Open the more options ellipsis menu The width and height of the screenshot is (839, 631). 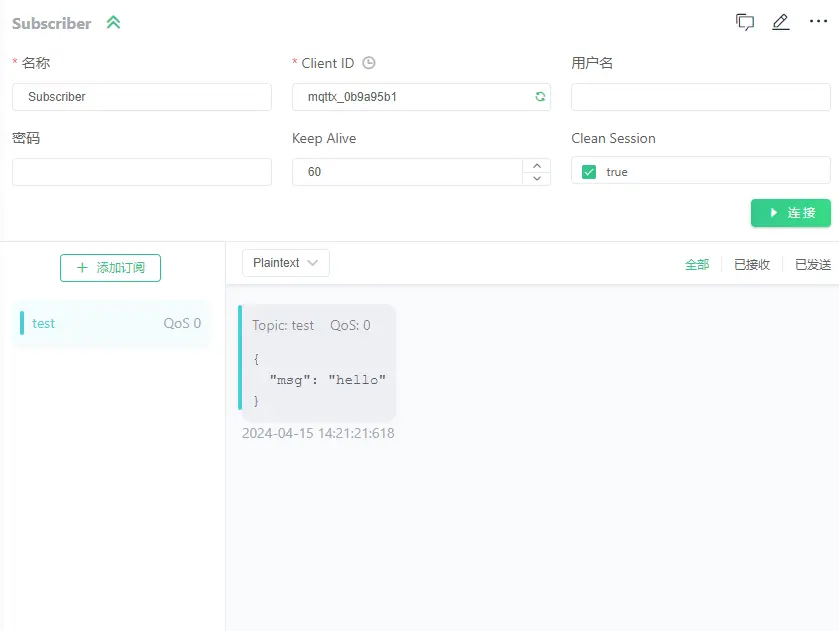click(818, 22)
